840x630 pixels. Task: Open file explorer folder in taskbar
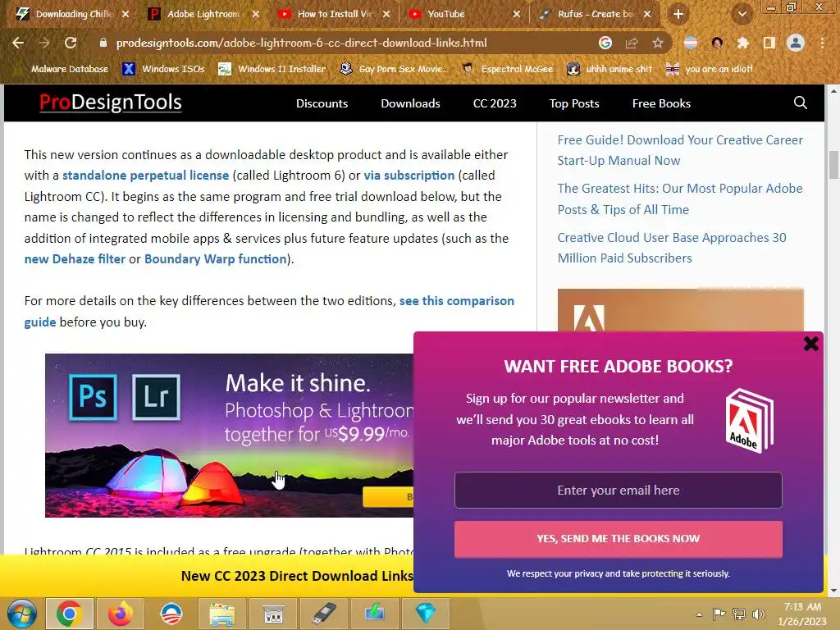click(221, 614)
